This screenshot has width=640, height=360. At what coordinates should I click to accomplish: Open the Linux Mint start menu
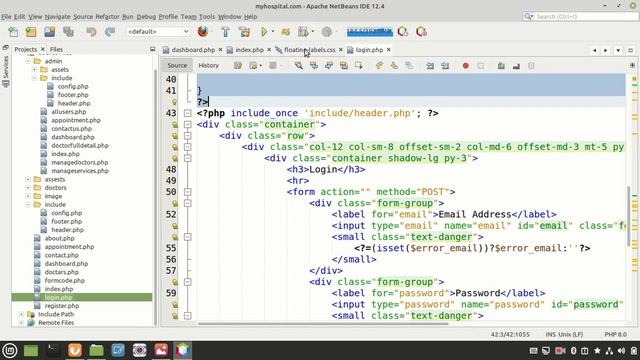click(x=10, y=350)
